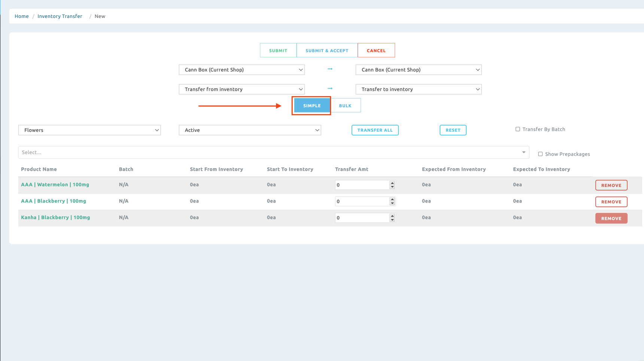Click transfer amount field for AAA Blackberry
644x361 pixels.
point(362,201)
